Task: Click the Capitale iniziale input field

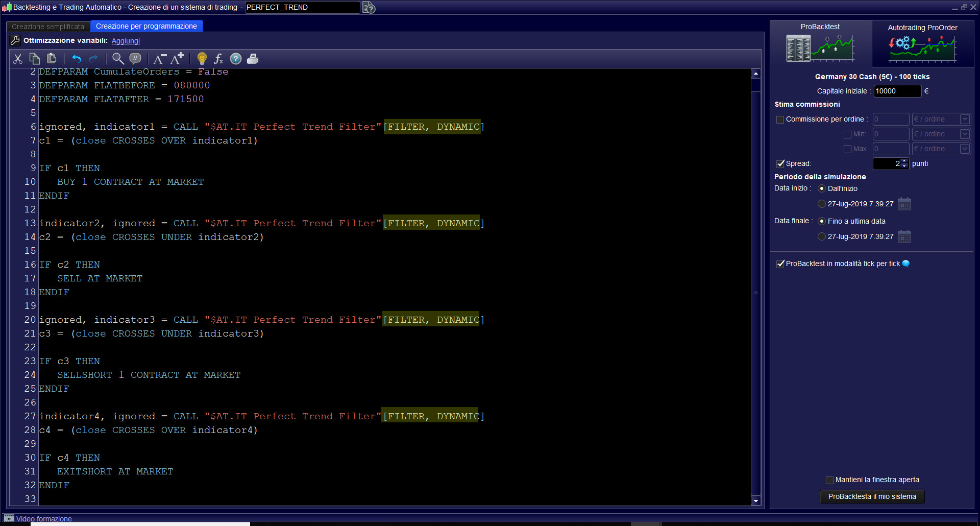Action: pyautogui.click(x=897, y=91)
